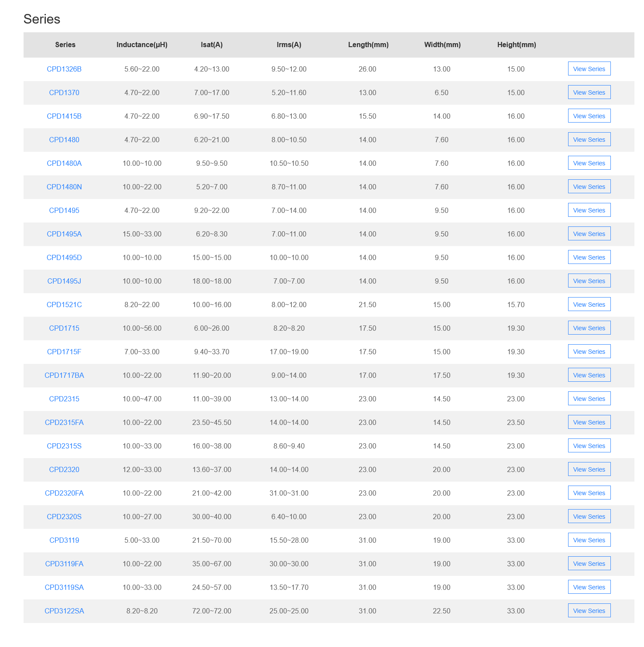Open the CPD1495A series link
The height and width of the screenshot is (647, 644).
click(x=64, y=234)
